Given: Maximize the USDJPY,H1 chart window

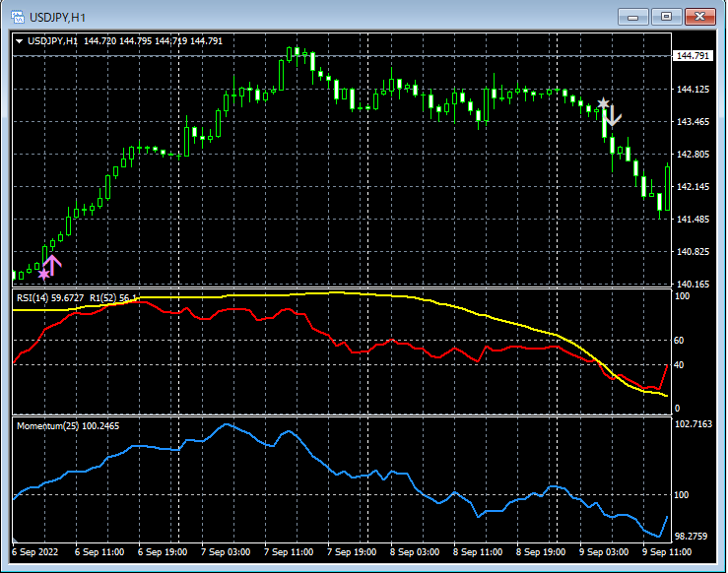Looking at the screenshot, I should 666,17.
